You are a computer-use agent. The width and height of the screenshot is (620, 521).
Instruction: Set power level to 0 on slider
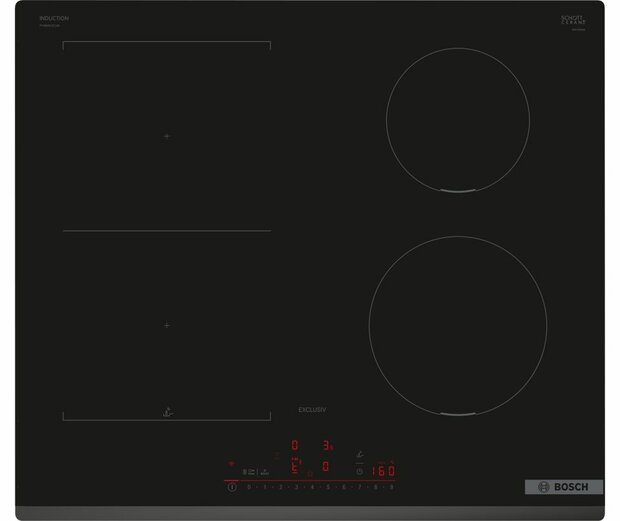(x=247, y=487)
